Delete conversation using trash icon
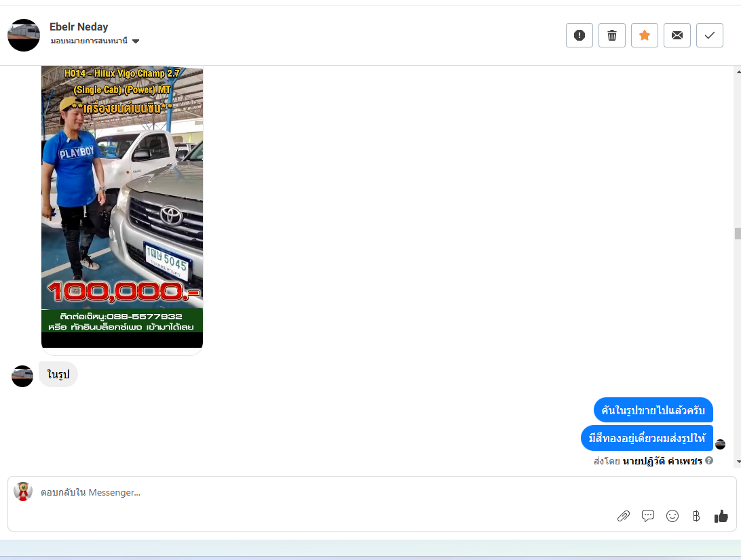741x560 pixels. (x=612, y=35)
